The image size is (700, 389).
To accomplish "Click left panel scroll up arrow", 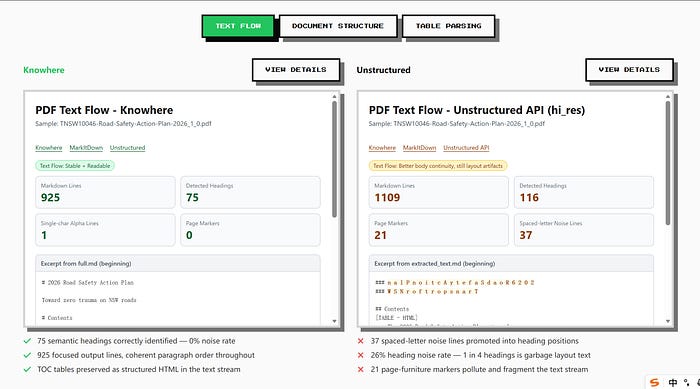I will [x=334, y=96].
